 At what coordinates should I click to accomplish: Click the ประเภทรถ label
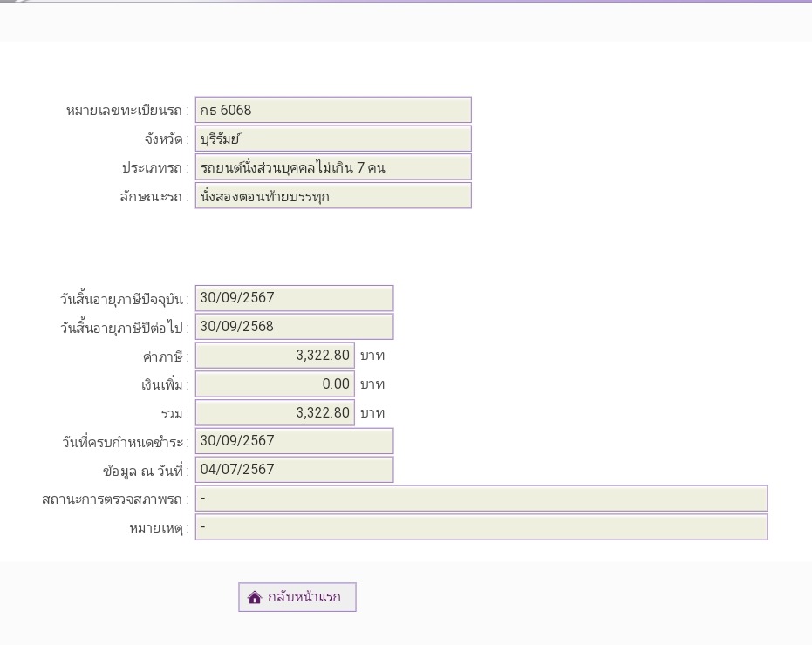click(x=155, y=167)
